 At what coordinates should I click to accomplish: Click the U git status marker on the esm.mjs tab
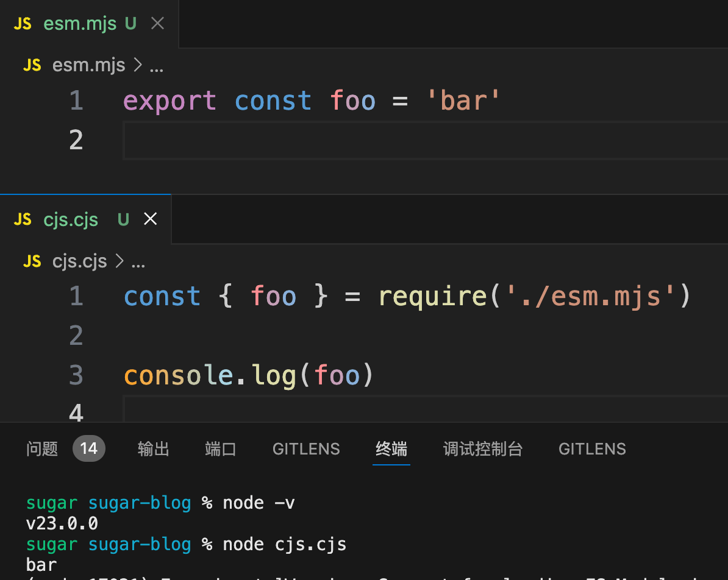tap(130, 24)
